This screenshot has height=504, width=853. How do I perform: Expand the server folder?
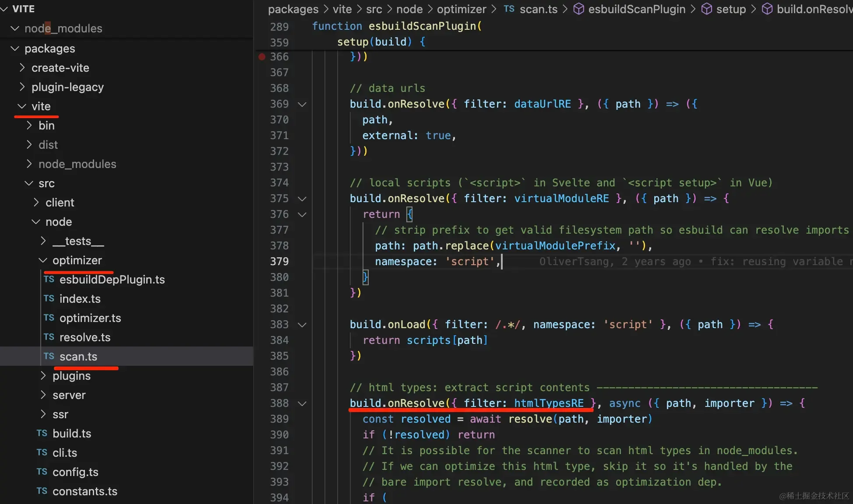(x=43, y=395)
